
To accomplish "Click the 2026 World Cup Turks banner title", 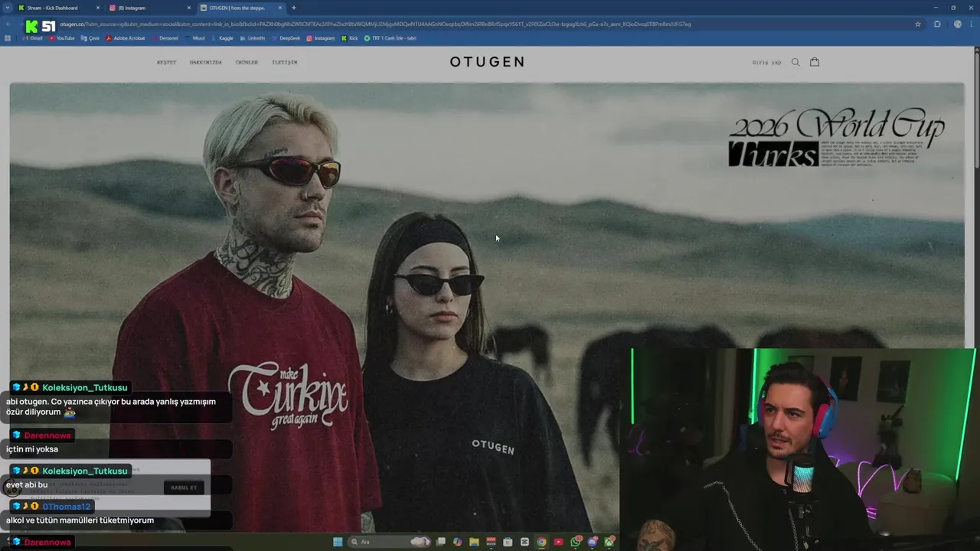I will [x=836, y=138].
